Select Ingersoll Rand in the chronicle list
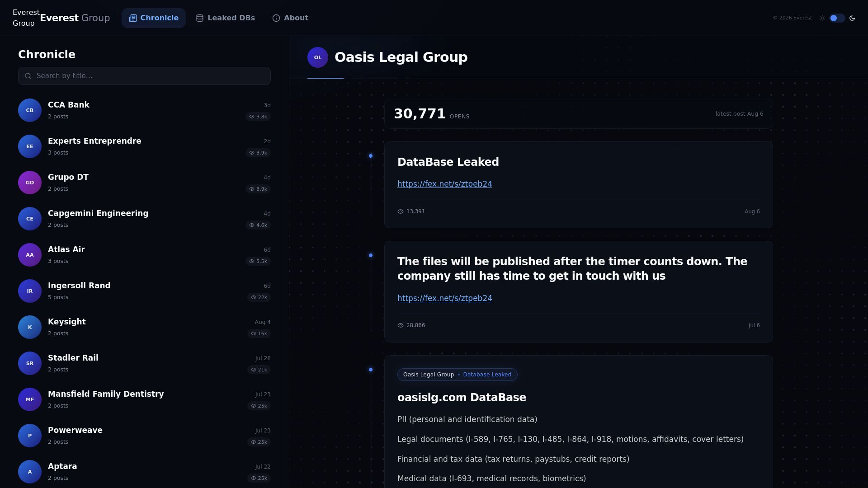The image size is (868, 488). (144, 291)
